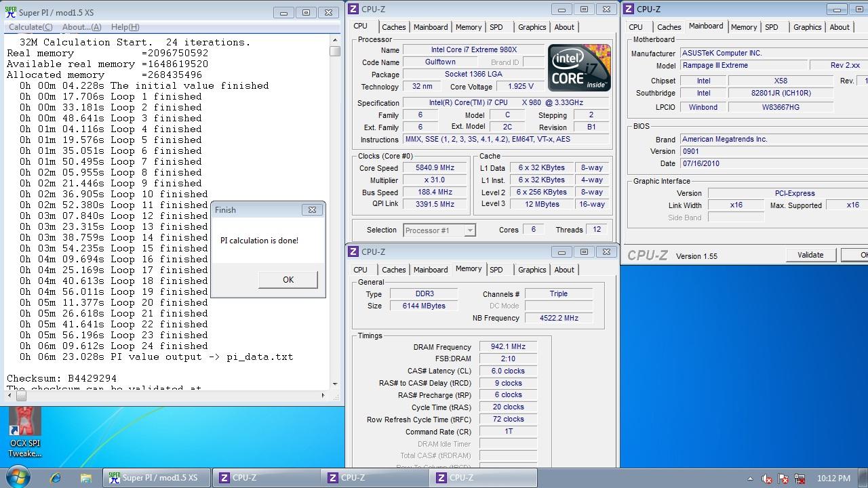Switch to SPD tab in CPU-Z CPU window
868x488 pixels.
pyautogui.click(x=496, y=27)
